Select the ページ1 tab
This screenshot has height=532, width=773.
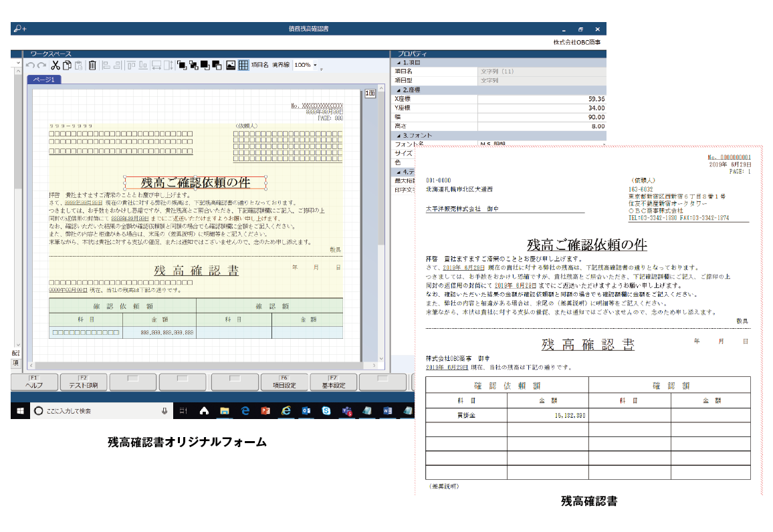44,80
